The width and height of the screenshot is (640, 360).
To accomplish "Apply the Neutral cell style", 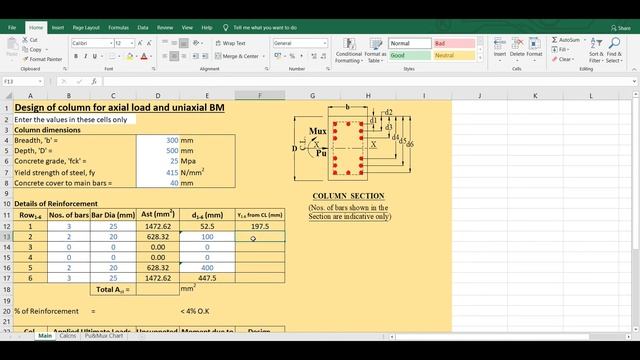I will tap(454, 55).
